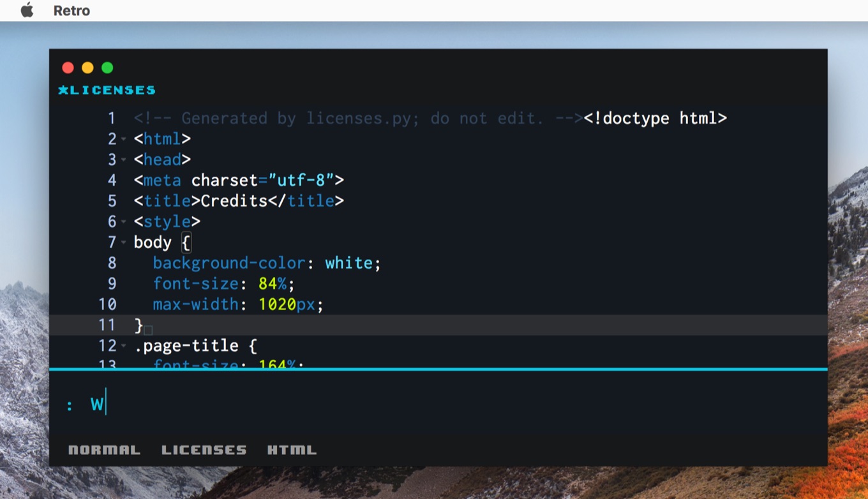Open the Retro application menu
This screenshot has height=499, width=868.
point(71,11)
